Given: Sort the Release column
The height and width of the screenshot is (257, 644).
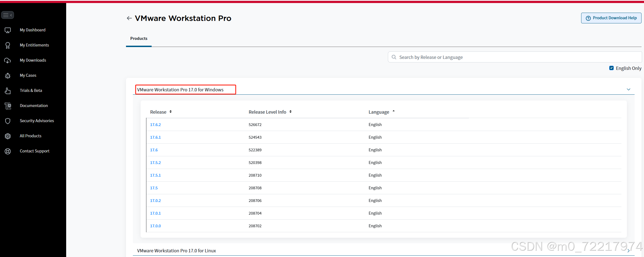Looking at the screenshot, I should point(170,112).
